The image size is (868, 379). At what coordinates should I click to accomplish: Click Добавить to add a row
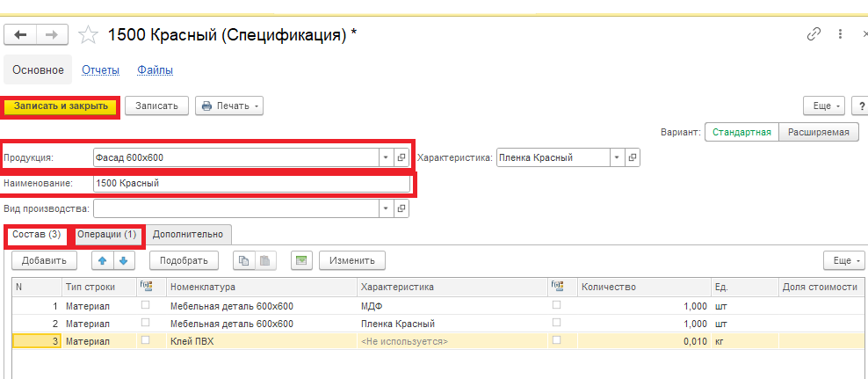(x=44, y=260)
